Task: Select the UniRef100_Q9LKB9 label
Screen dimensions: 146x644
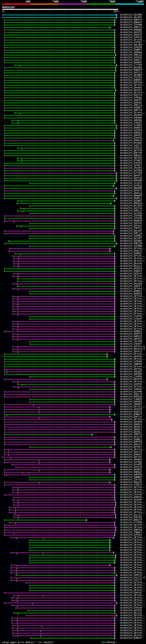Action: 131,45
